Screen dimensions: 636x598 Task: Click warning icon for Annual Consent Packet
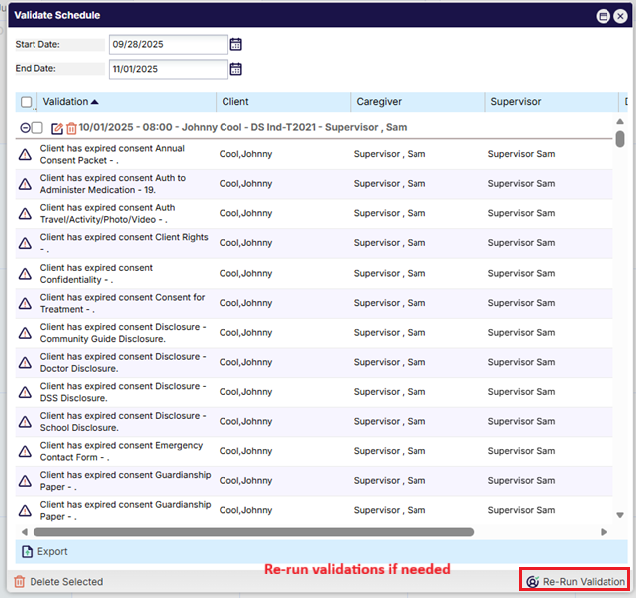point(25,154)
